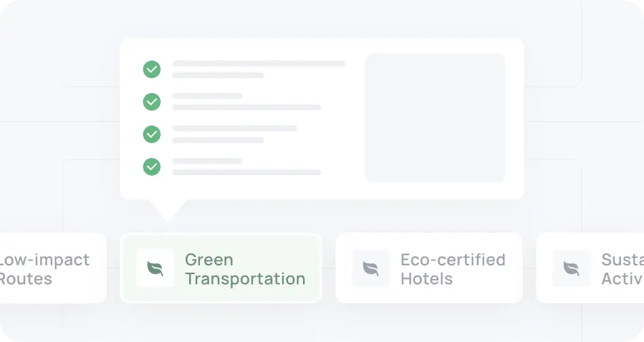The height and width of the screenshot is (342, 644).
Task: Click the long bottom line of fourth checklist item
Action: tap(247, 172)
